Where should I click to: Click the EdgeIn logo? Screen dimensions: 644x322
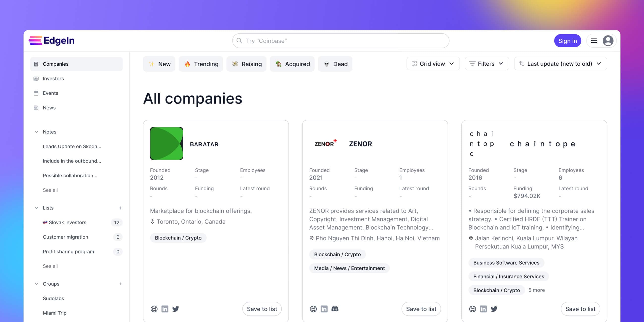click(x=52, y=41)
